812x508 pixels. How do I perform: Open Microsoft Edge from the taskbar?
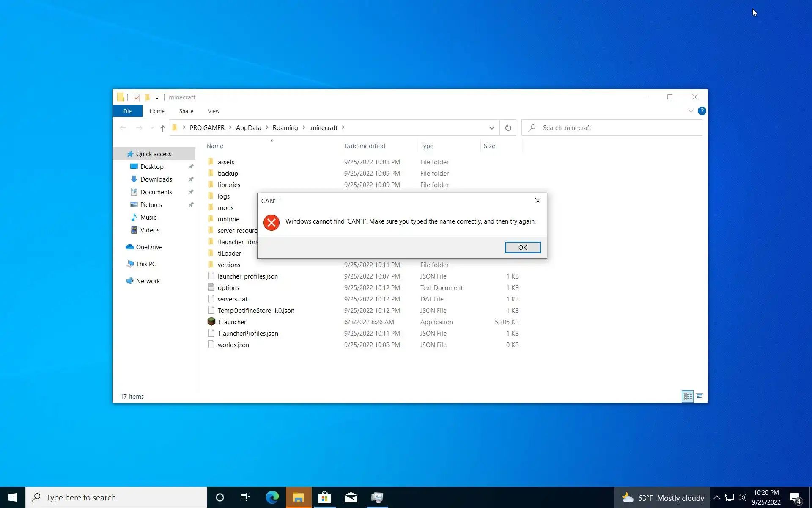point(272,497)
